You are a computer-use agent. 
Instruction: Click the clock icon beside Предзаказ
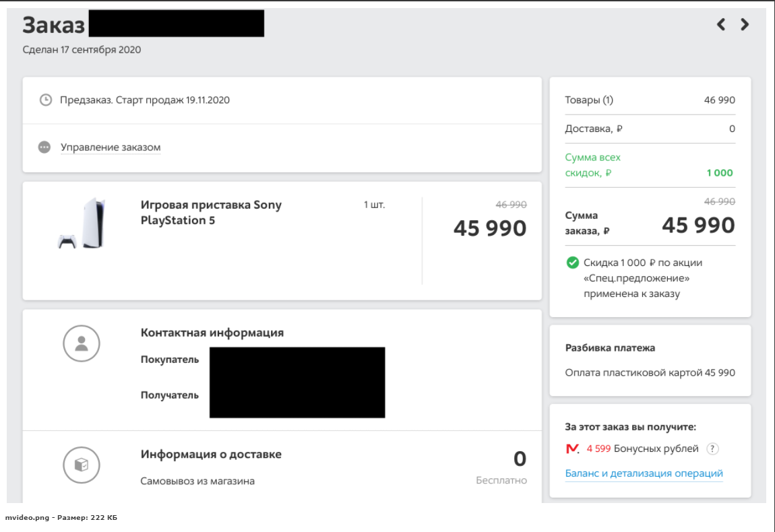coord(46,100)
